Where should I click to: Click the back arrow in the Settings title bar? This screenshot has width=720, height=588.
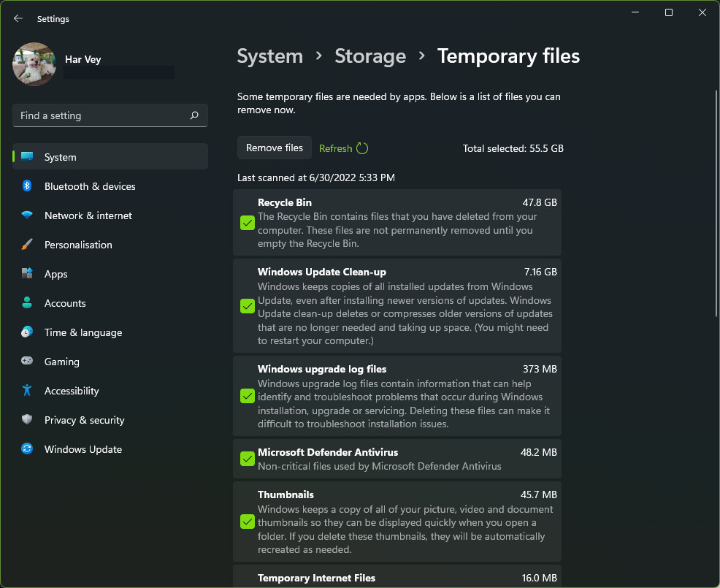[x=18, y=18]
